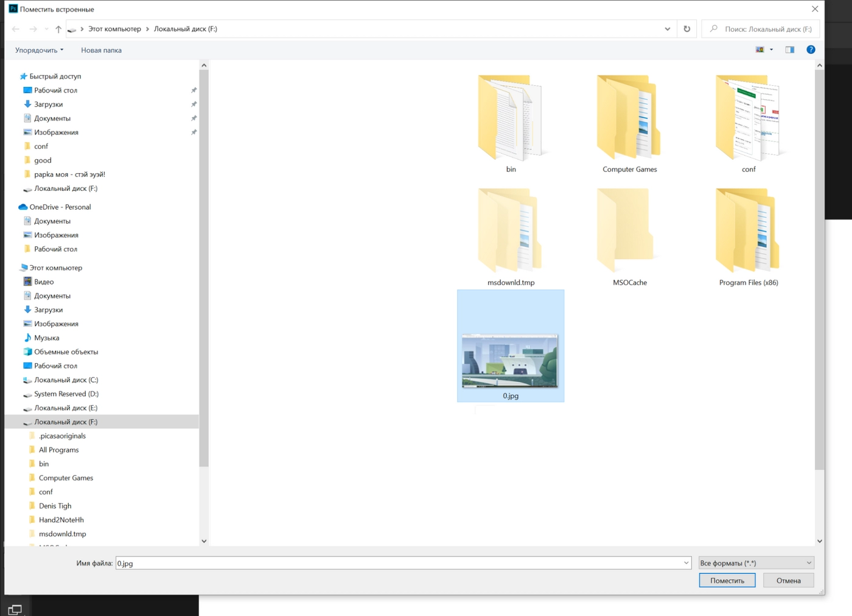Open the good folder in sidebar
Viewport: 852px width, 616px height.
click(43, 161)
